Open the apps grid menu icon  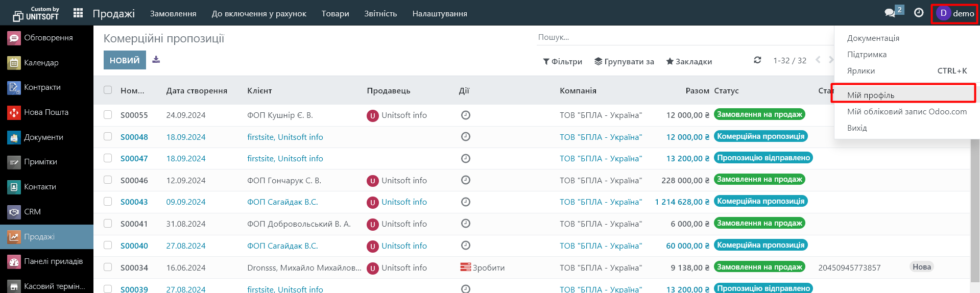[x=78, y=13]
